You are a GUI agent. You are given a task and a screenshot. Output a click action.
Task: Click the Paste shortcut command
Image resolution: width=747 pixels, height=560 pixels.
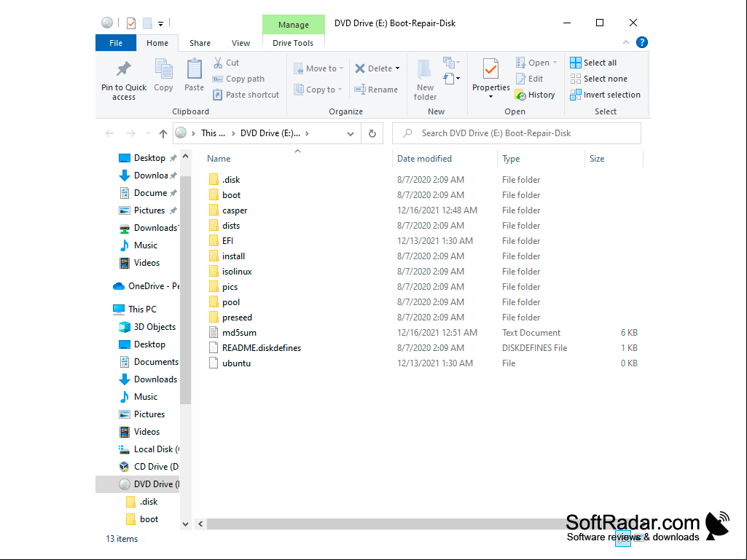pos(246,95)
